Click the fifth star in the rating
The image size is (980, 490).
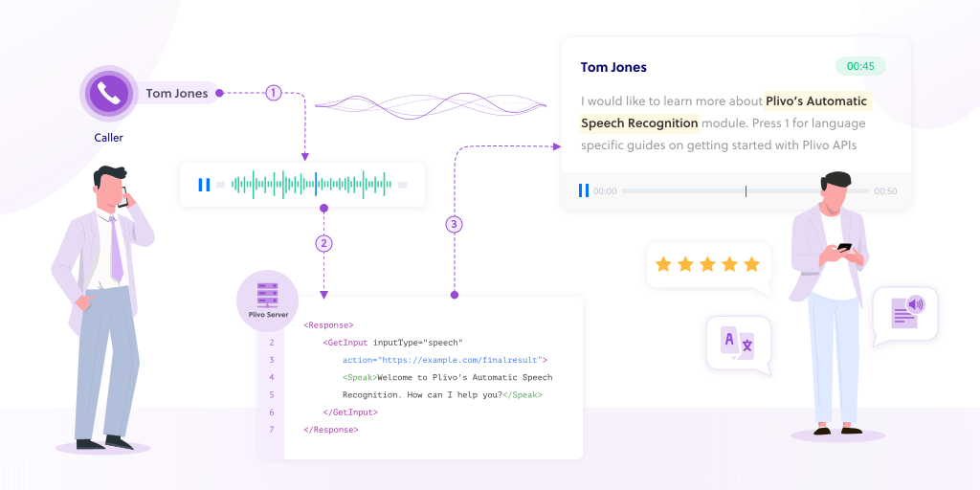tap(752, 264)
